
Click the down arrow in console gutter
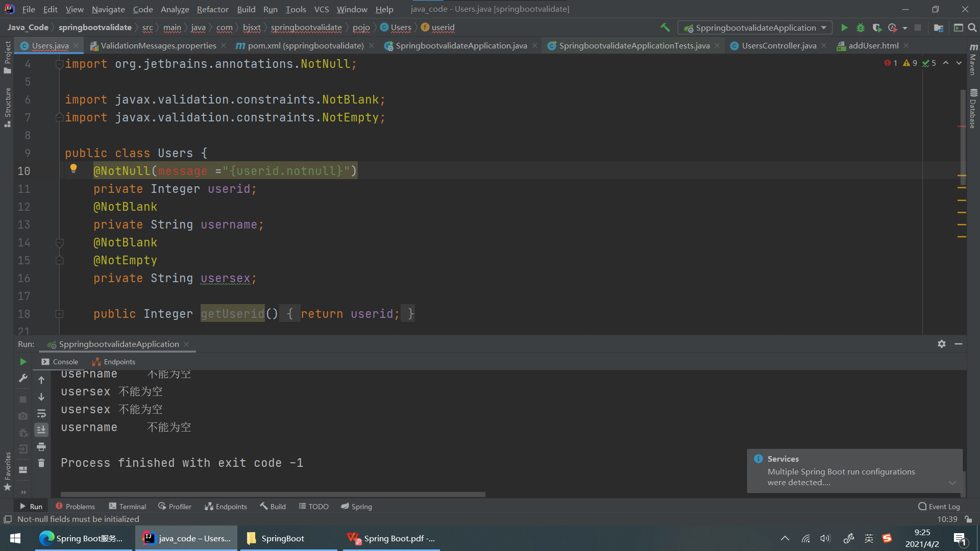click(41, 397)
